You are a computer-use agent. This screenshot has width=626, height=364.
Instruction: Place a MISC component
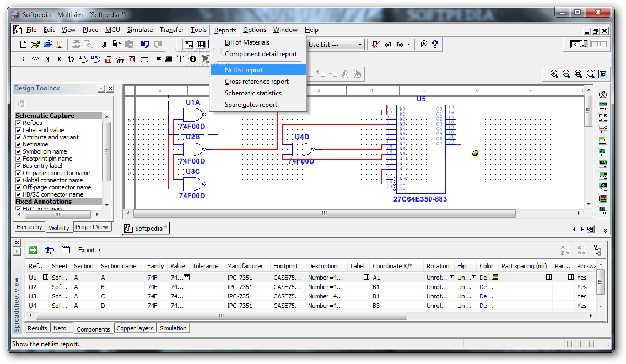[156, 59]
